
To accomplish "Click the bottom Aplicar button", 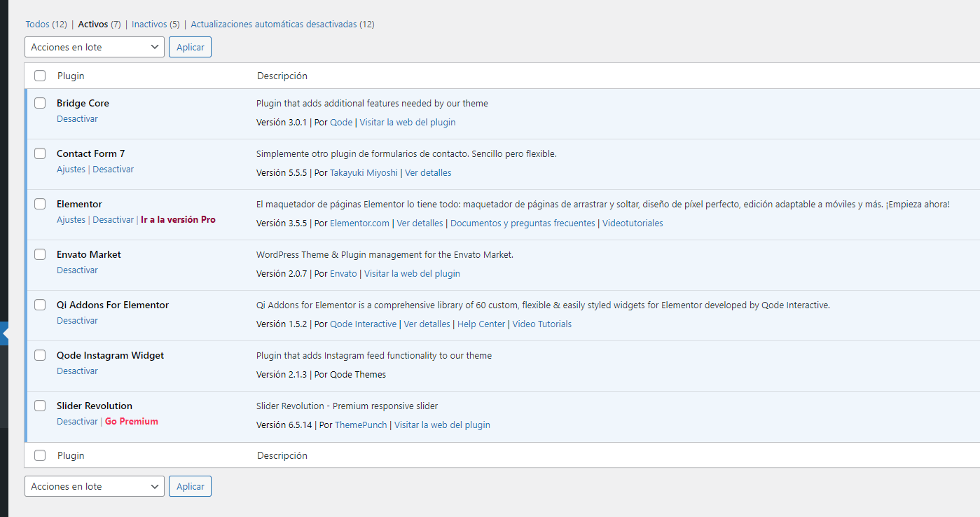I will [x=190, y=486].
